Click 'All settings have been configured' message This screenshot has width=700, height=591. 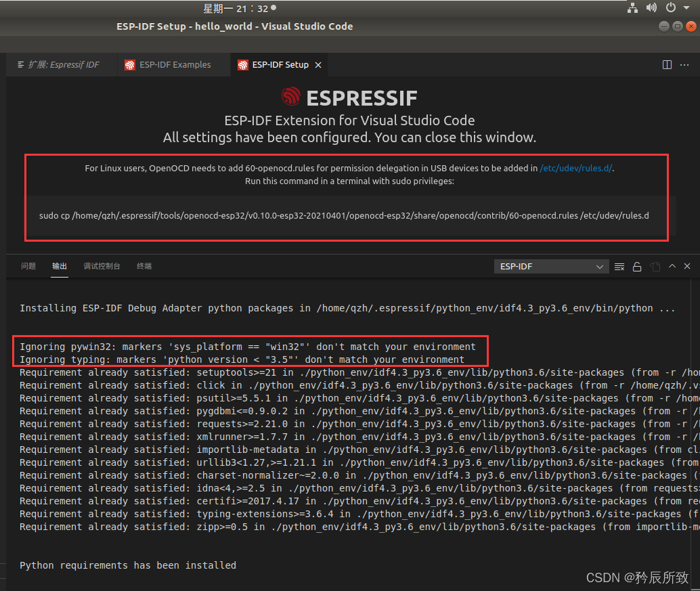[349, 137]
